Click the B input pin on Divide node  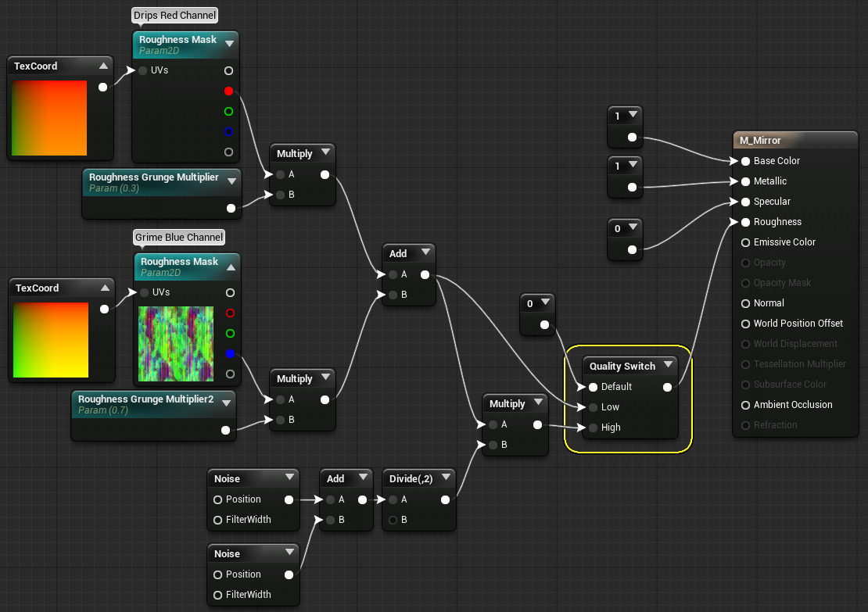click(x=394, y=520)
